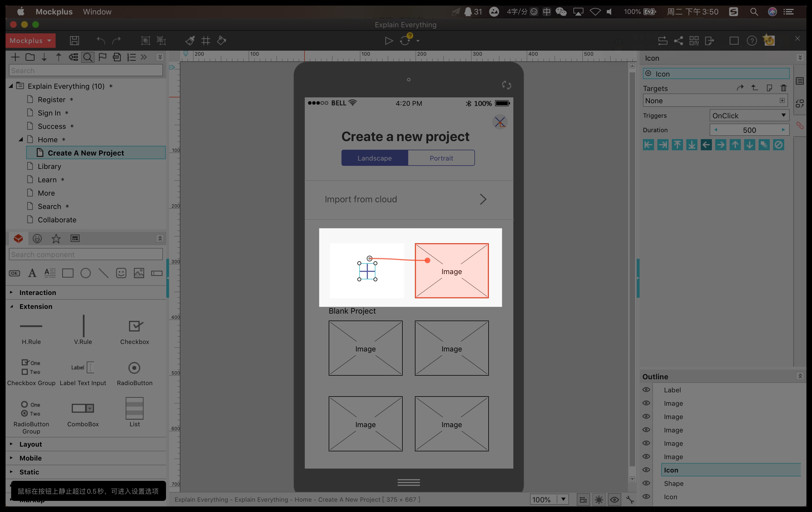Click the export page icon

(709, 41)
